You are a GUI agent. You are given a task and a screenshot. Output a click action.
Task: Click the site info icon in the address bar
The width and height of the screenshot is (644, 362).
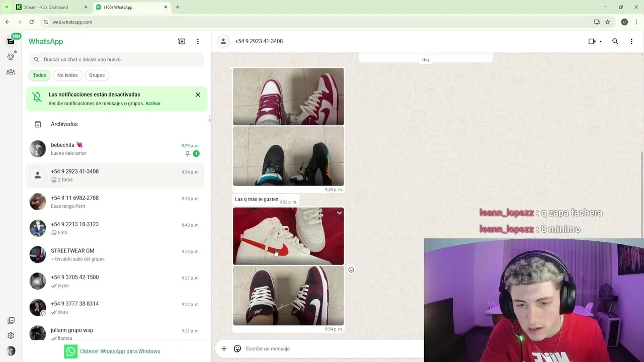pyautogui.click(x=46, y=22)
